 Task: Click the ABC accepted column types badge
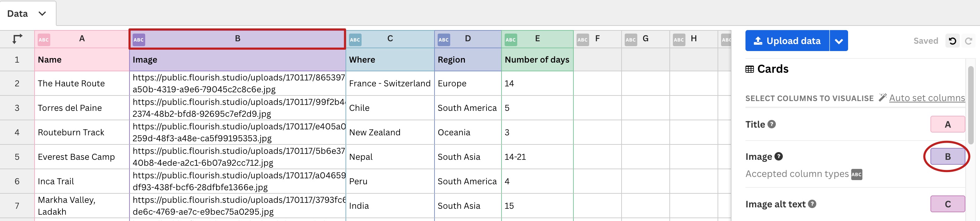tap(856, 174)
